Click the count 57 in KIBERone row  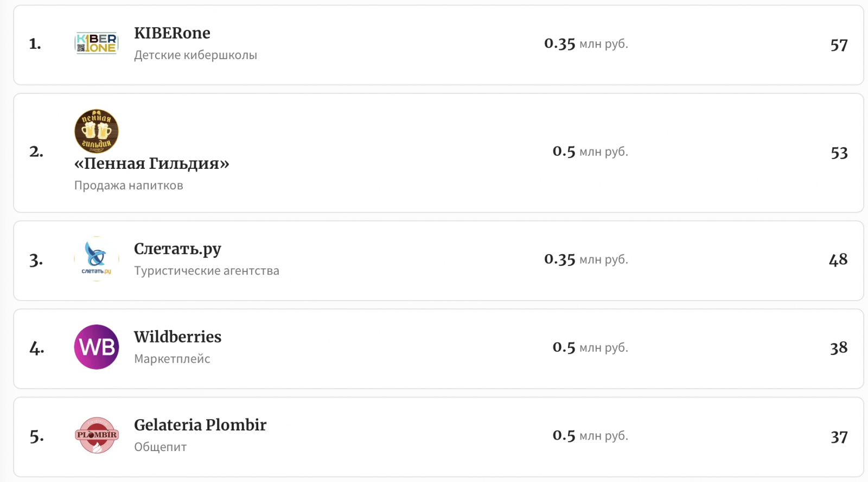(x=839, y=45)
